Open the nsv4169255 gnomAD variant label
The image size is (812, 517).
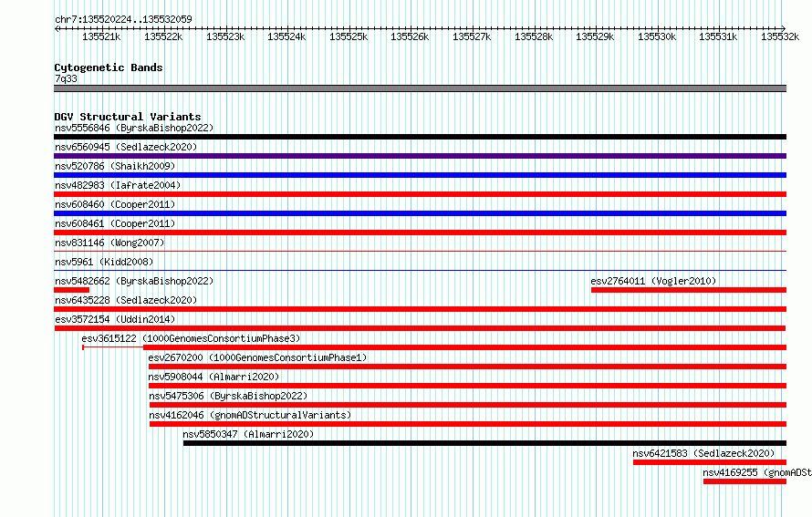point(757,472)
